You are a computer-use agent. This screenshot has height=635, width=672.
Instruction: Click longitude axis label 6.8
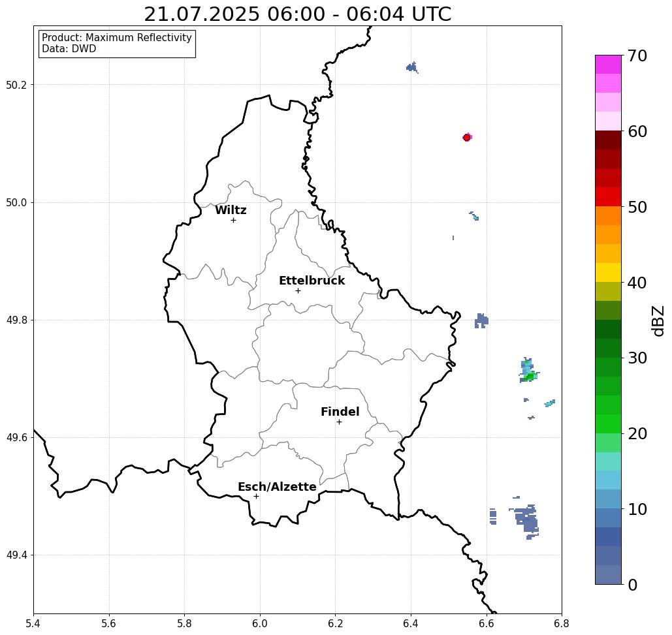562,623
